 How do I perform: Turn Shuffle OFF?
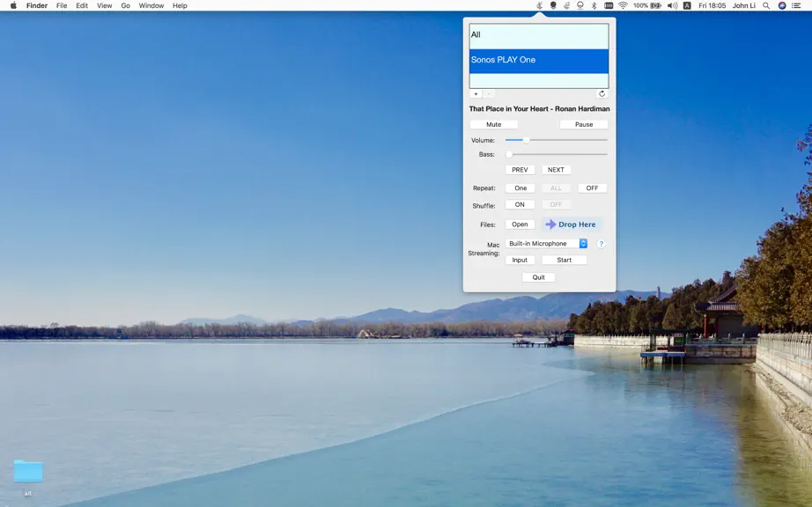556,205
